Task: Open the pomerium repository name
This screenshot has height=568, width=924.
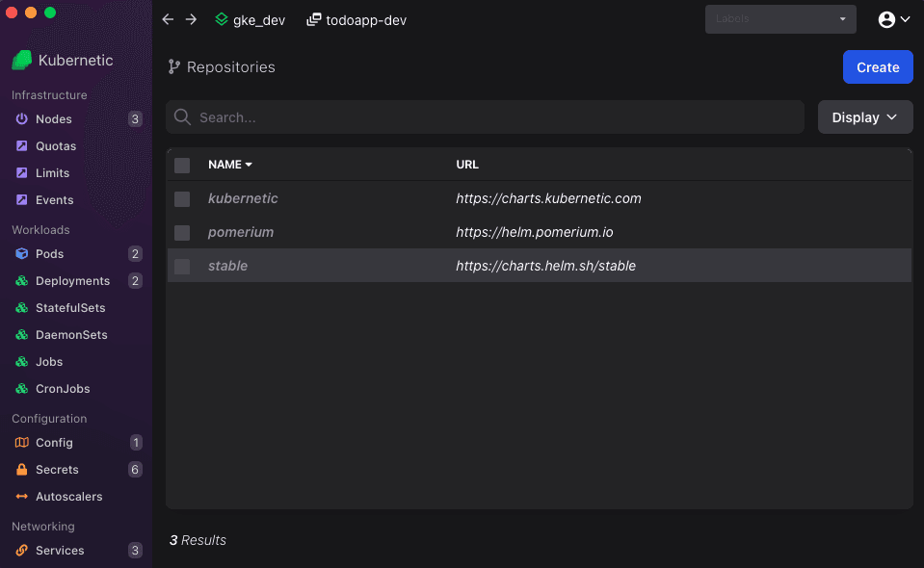Action: [x=241, y=232]
